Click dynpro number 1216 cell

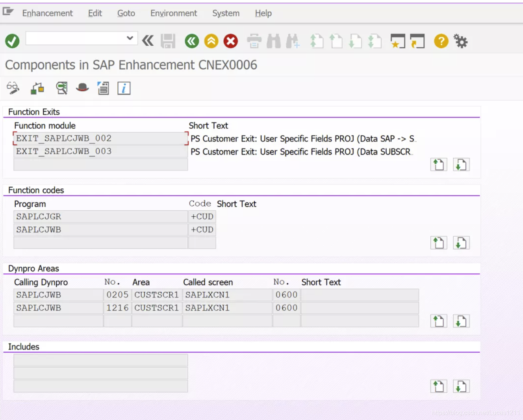(x=118, y=308)
